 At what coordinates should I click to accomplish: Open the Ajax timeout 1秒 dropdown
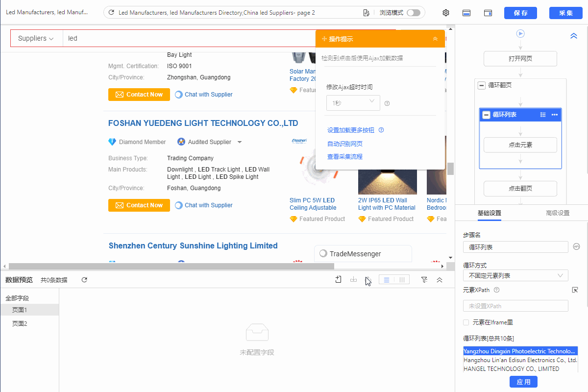tap(353, 103)
